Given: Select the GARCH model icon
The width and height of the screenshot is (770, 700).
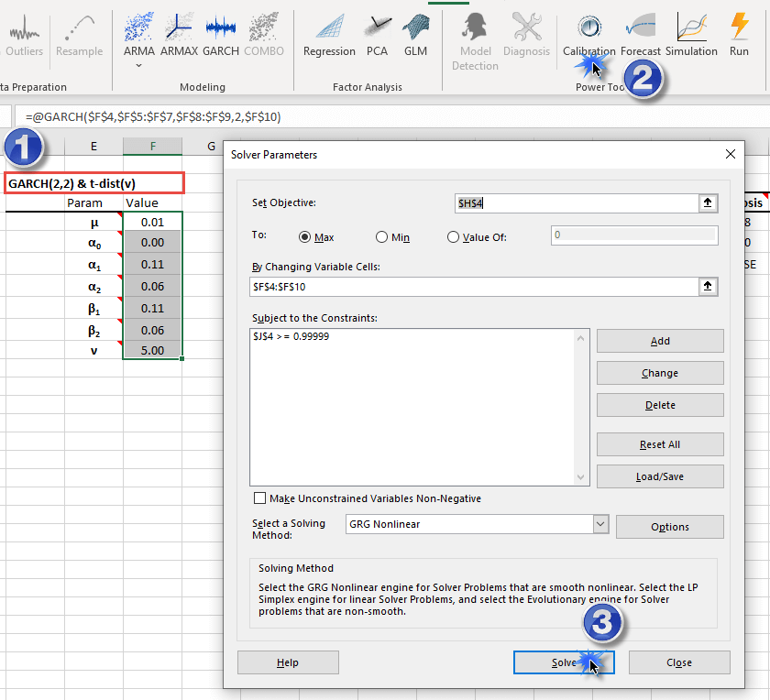Looking at the screenshot, I should [x=221, y=33].
